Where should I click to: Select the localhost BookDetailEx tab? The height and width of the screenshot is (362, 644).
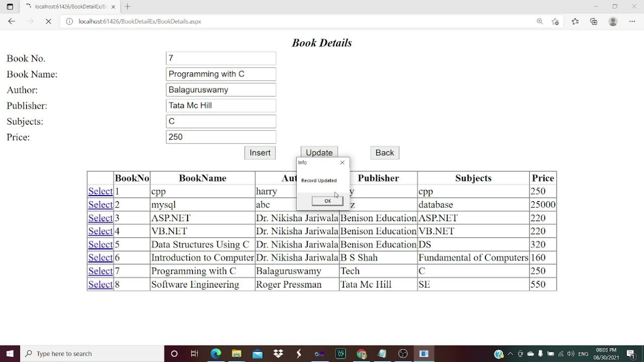click(69, 7)
